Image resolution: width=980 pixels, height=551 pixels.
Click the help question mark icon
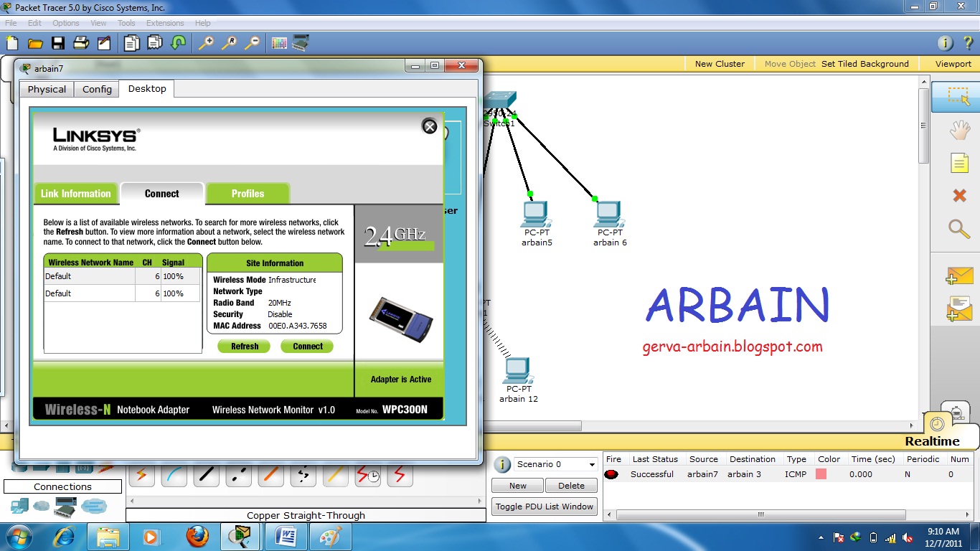pos(967,43)
